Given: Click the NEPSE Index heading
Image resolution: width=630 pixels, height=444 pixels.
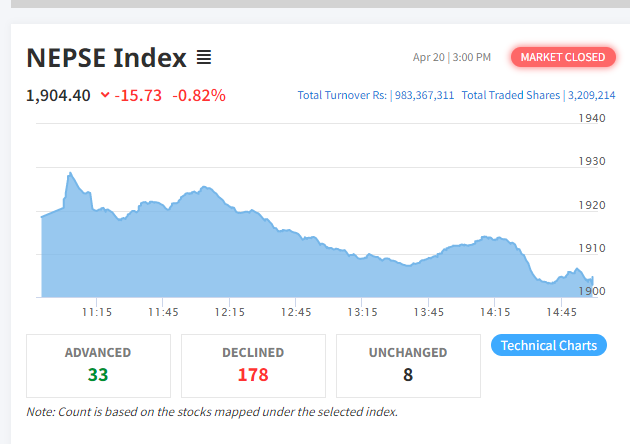Looking at the screenshot, I should [x=106, y=58].
